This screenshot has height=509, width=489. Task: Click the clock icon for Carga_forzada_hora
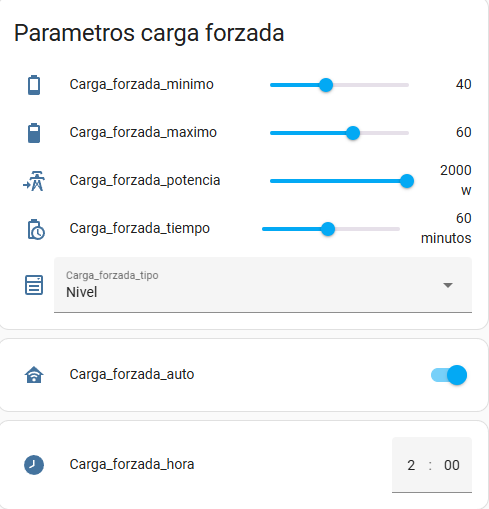coord(34,465)
